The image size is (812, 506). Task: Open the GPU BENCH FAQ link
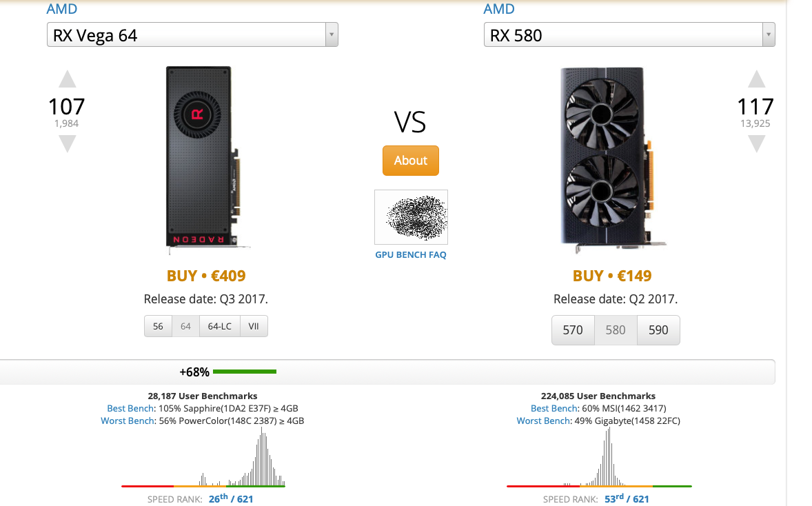click(x=411, y=255)
